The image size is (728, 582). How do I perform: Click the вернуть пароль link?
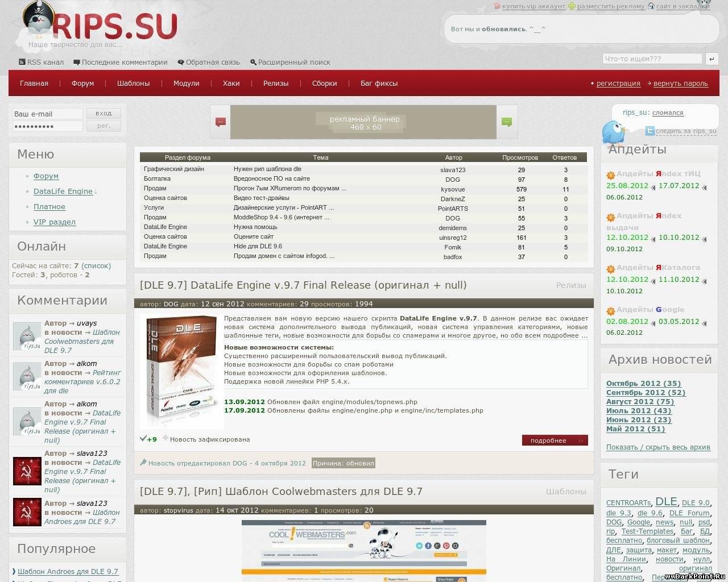coord(681,83)
